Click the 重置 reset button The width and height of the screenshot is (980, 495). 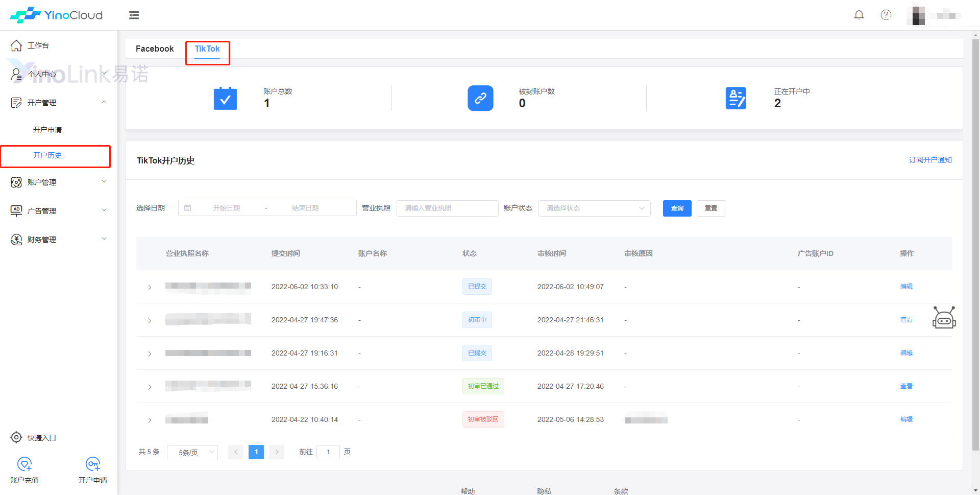(711, 208)
